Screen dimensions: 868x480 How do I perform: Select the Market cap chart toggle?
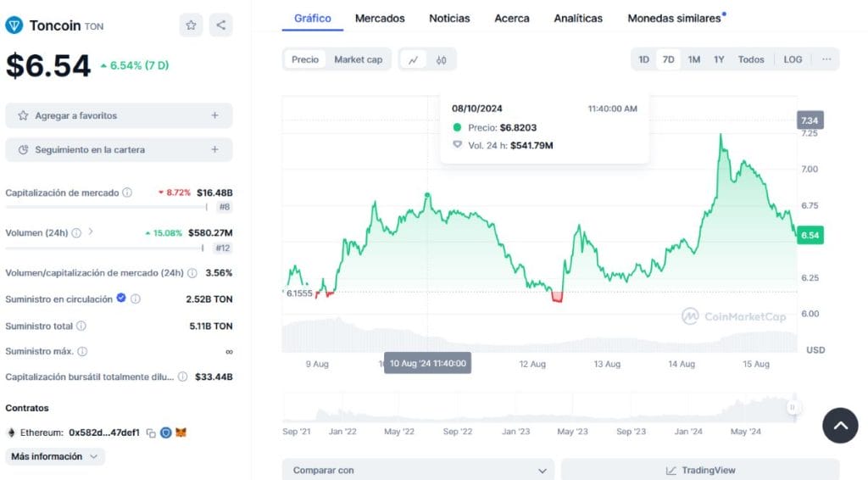359,59
